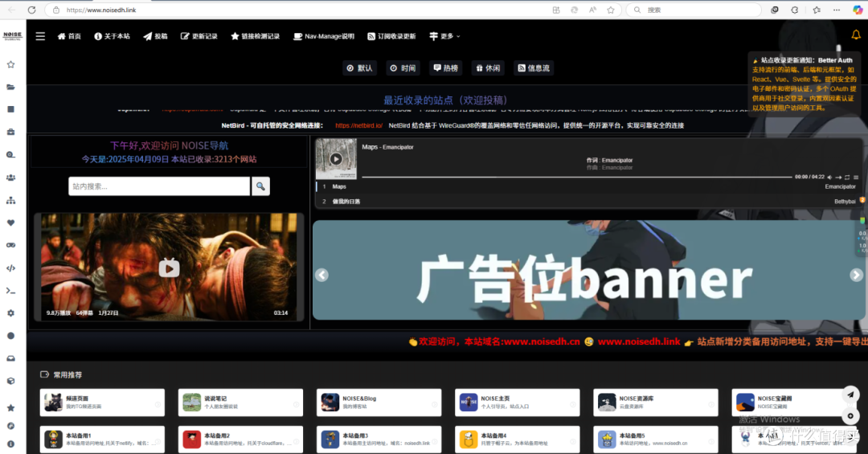Select the 休闲 tab
868x454 pixels.
pyautogui.click(x=488, y=68)
